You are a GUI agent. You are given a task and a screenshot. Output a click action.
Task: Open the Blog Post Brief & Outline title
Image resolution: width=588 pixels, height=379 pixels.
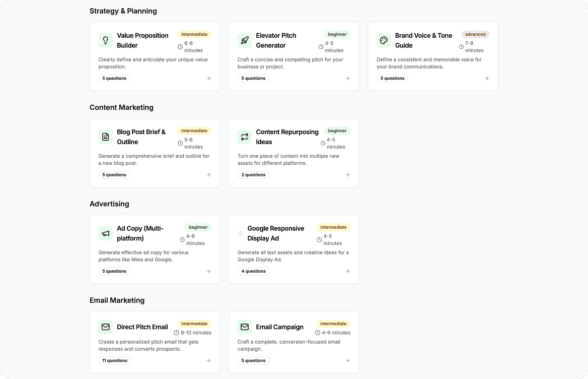[141, 137]
